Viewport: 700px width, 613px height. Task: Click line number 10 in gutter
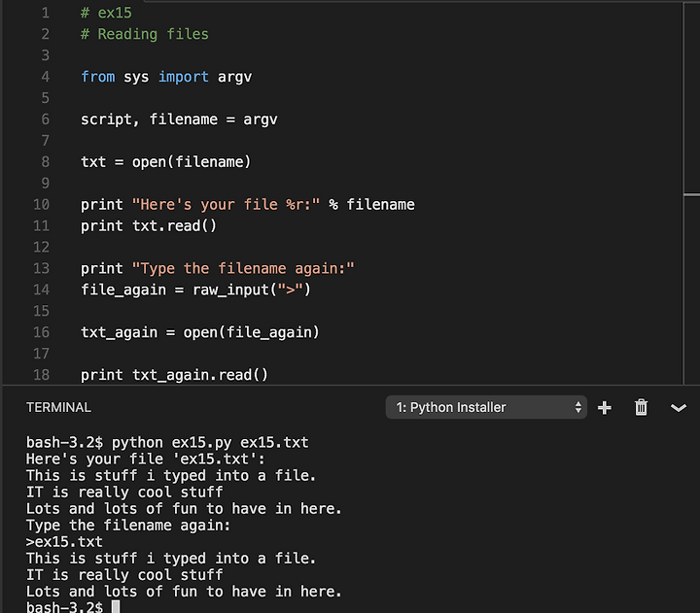[x=41, y=204]
